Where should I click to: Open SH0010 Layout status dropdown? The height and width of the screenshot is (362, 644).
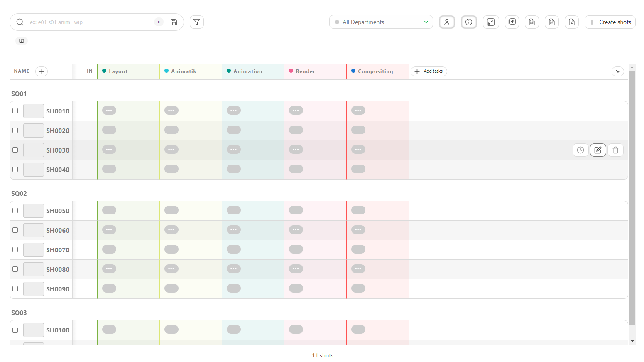click(109, 111)
